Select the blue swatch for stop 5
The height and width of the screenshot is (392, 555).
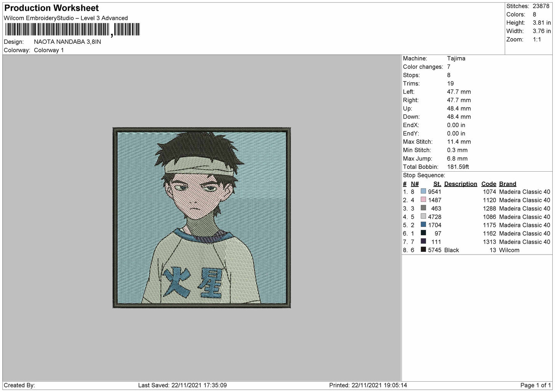point(423,225)
